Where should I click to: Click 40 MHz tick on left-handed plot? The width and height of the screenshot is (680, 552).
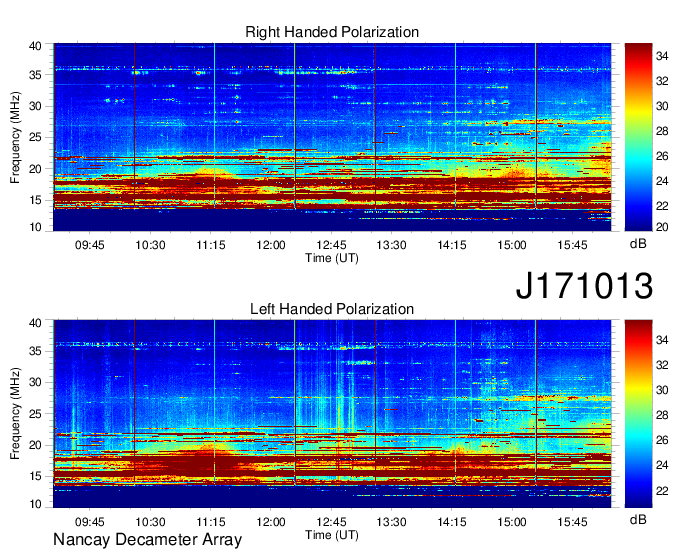(x=35, y=323)
